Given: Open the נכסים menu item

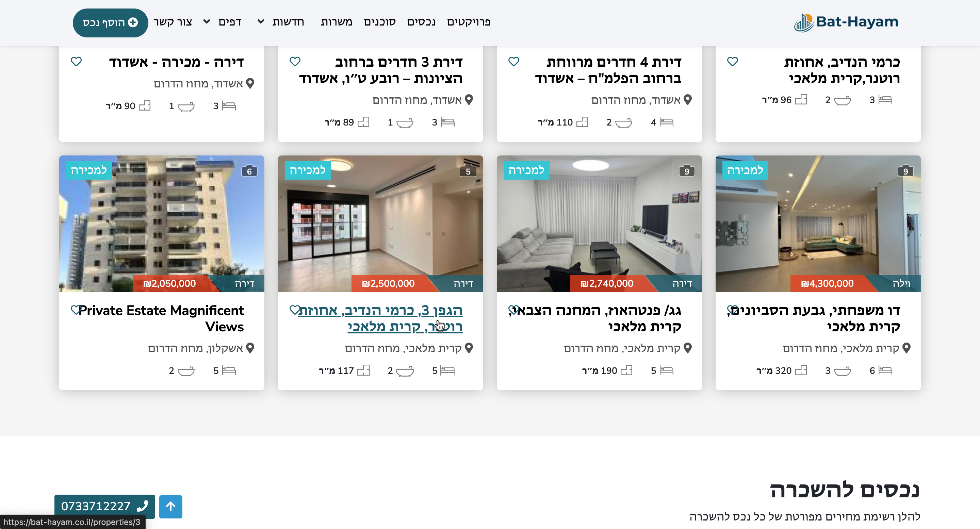Looking at the screenshot, I should click(421, 22).
